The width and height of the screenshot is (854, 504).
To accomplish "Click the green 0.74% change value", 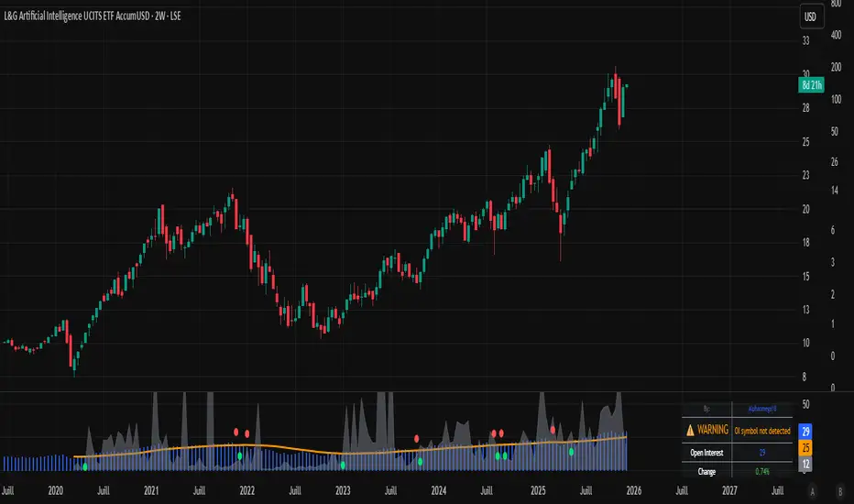I will pos(762,472).
